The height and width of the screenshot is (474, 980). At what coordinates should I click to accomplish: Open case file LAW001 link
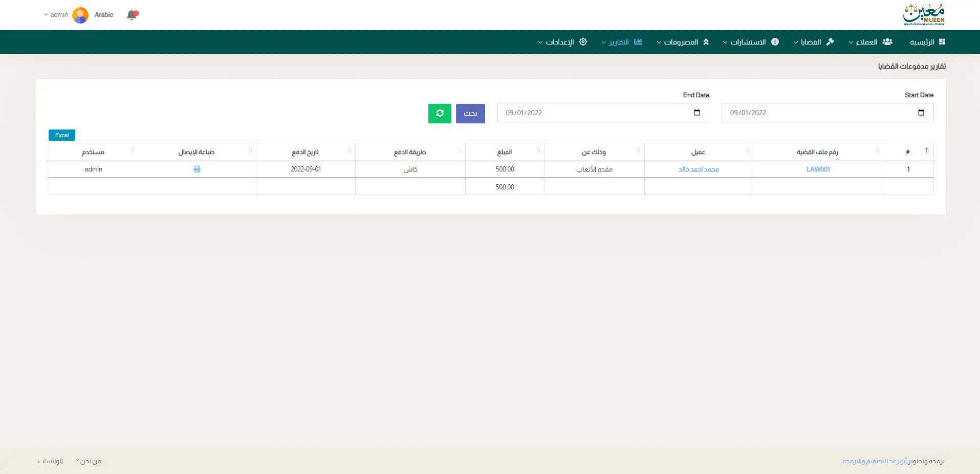818,169
